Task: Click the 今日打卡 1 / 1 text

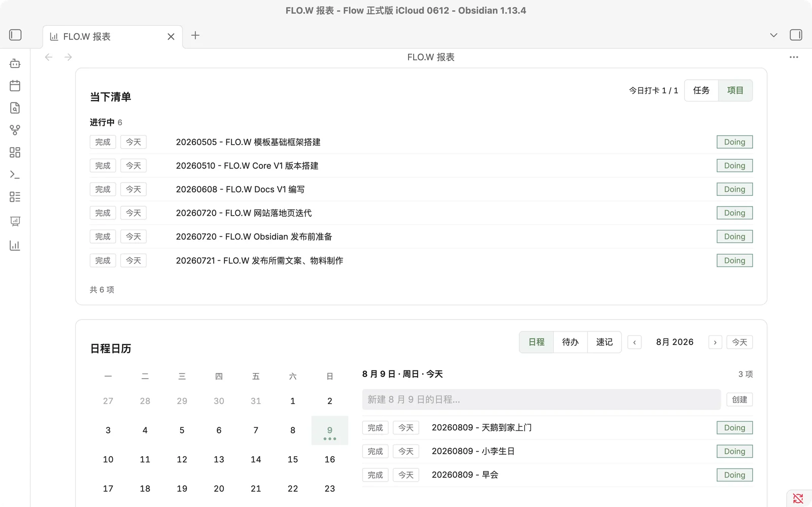Action: click(654, 90)
